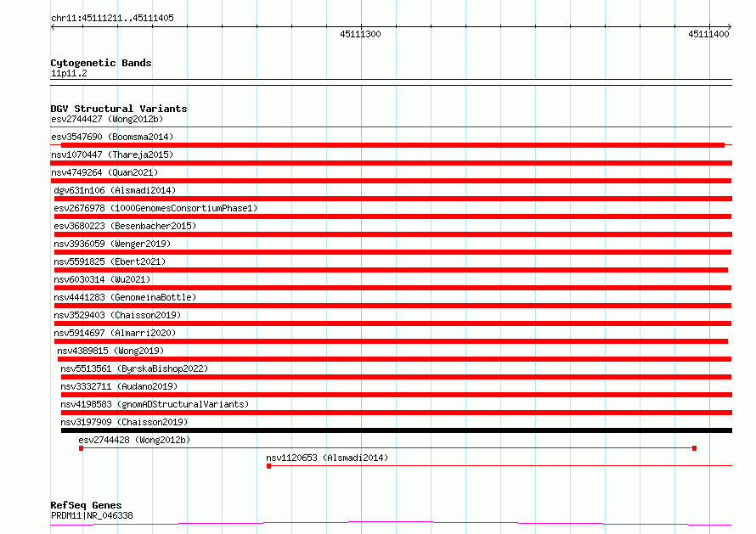Click the 45111300 ruler position label
The height and width of the screenshot is (534, 756).
click(x=360, y=34)
